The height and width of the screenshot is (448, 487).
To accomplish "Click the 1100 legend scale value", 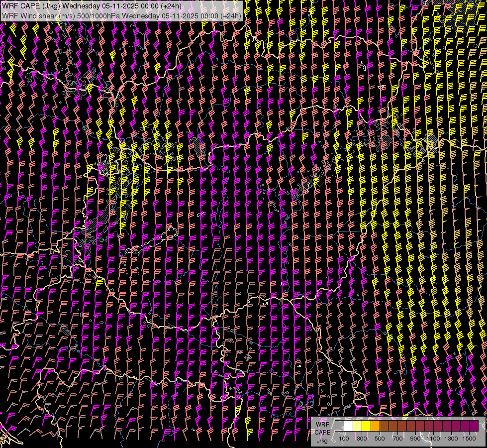I will [433, 439].
